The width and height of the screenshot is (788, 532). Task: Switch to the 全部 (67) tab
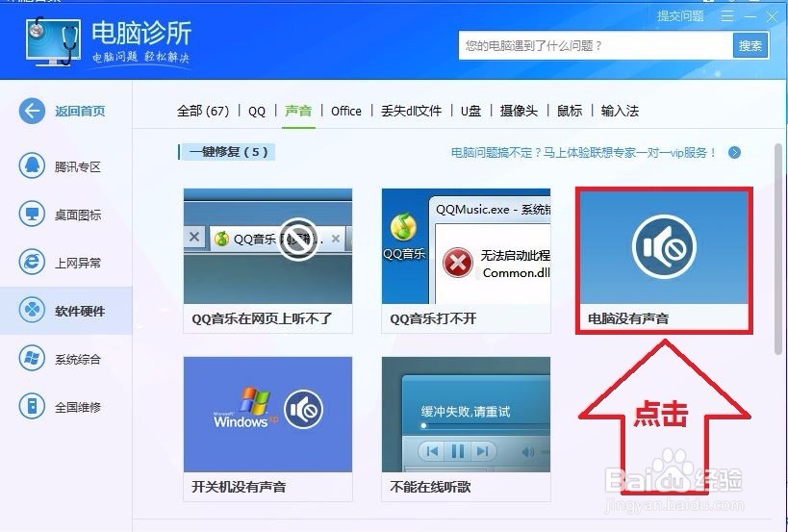(202, 111)
